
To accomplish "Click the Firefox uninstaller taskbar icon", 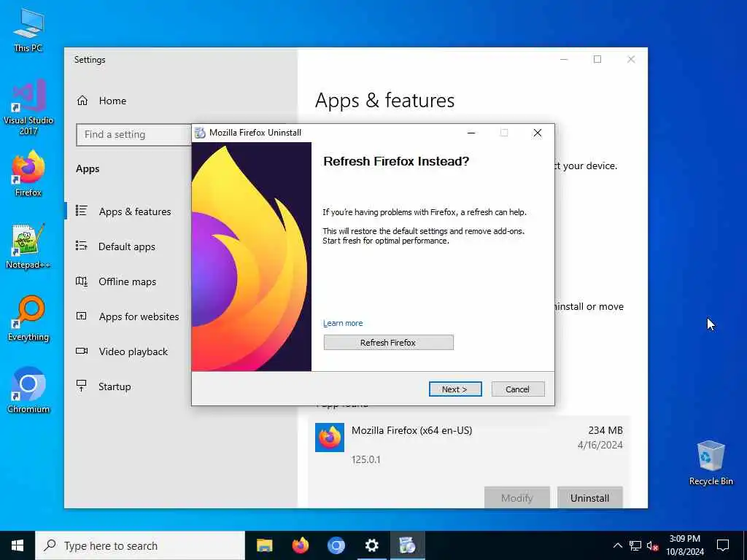I will 407,545.
